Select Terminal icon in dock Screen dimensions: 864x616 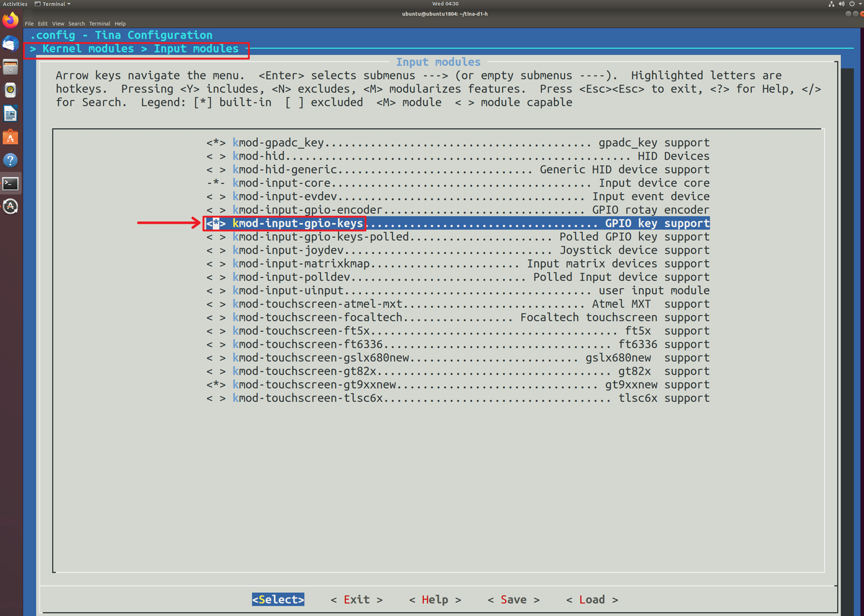10,183
